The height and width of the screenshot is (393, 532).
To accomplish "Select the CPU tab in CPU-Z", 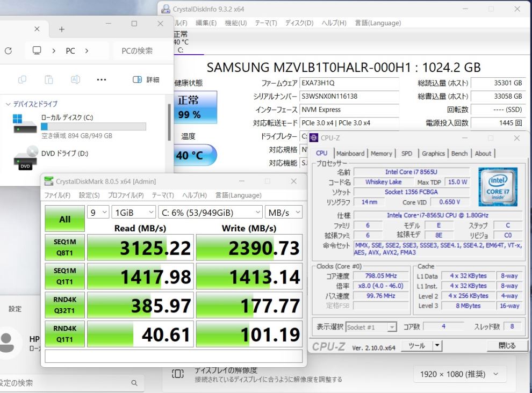I will [322, 153].
